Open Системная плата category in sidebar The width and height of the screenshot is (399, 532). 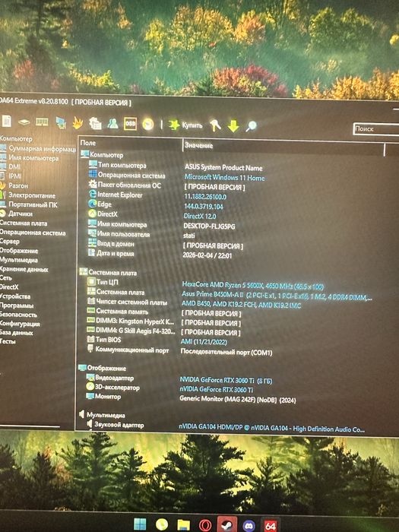point(24,223)
